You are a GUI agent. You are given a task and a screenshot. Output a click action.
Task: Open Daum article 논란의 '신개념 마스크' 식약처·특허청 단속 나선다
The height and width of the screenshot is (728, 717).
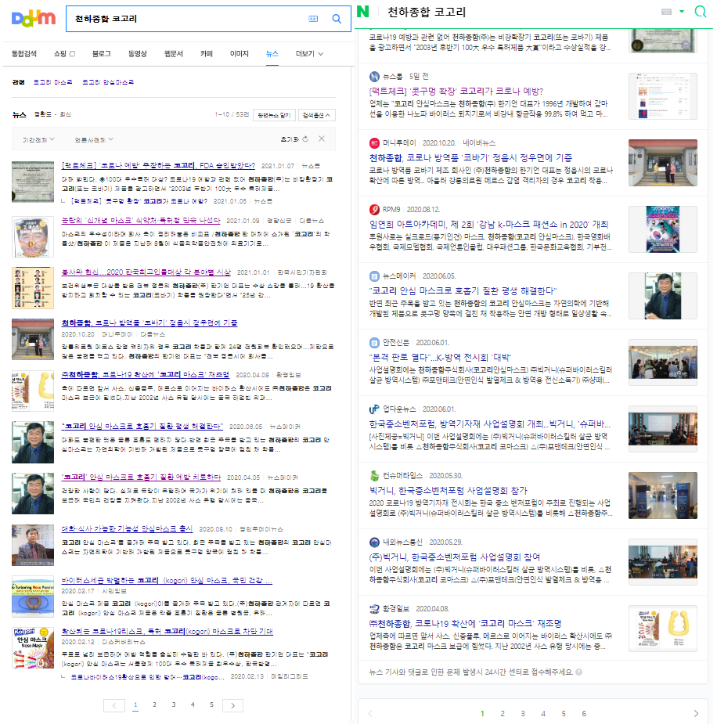pyautogui.click(x=141, y=221)
